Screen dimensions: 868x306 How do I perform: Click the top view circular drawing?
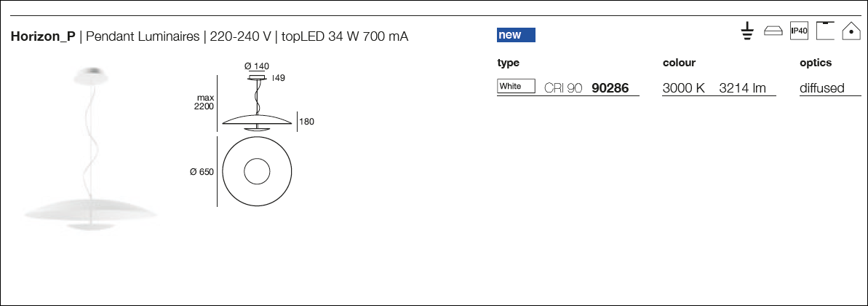(x=257, y=171)
